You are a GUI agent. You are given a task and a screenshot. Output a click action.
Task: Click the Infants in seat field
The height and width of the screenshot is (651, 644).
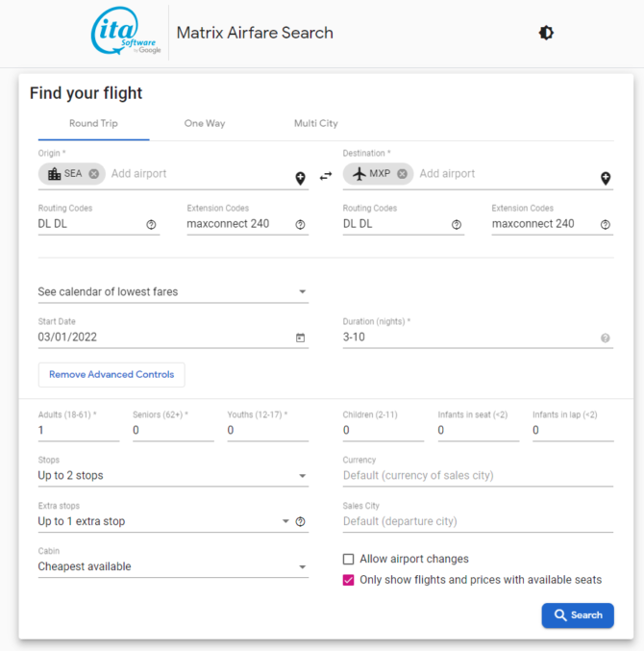tap(479, 430)
